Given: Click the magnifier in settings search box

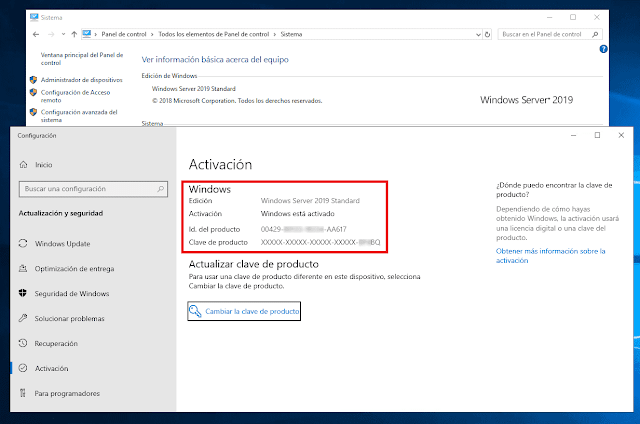Looking at the screenshot, I should 160,189.
